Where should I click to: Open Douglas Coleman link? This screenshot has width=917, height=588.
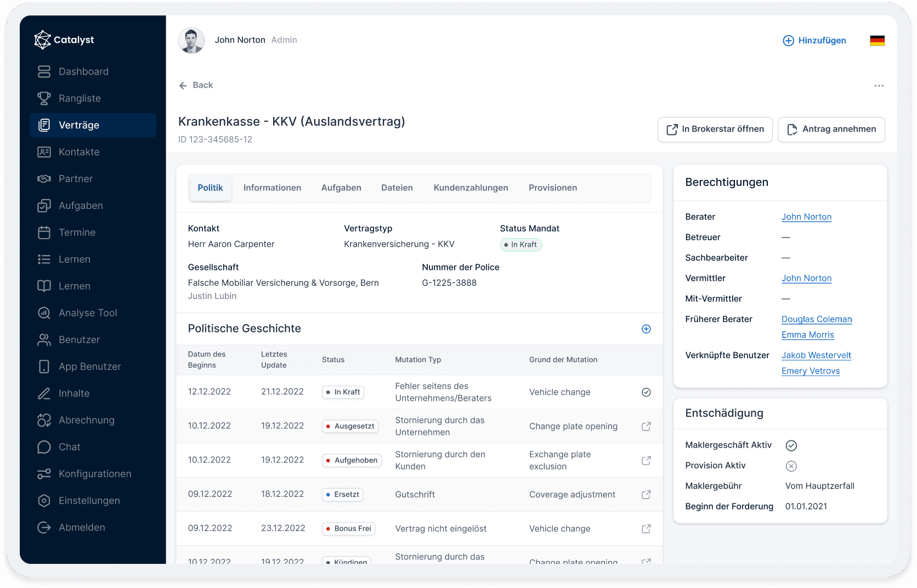[817, 320]
